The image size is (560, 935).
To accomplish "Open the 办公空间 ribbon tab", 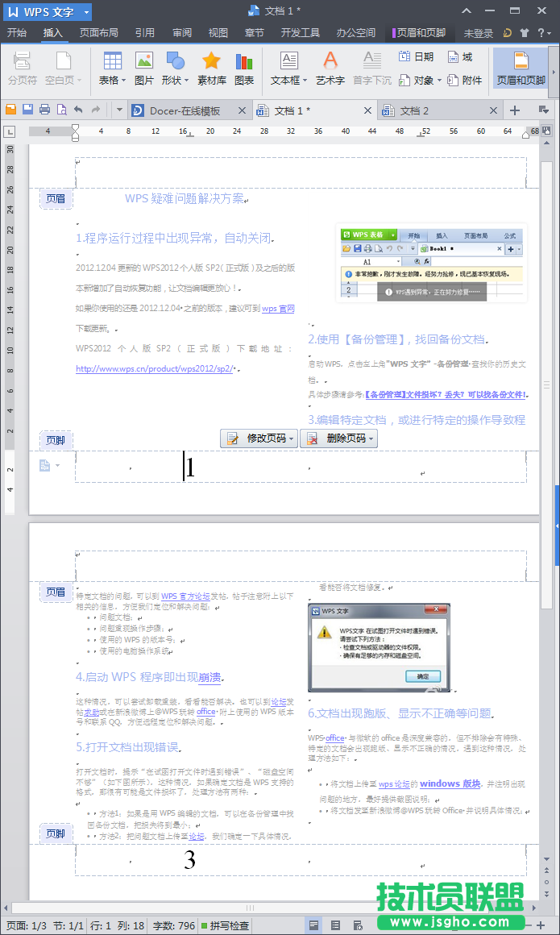I will point(356,33).
